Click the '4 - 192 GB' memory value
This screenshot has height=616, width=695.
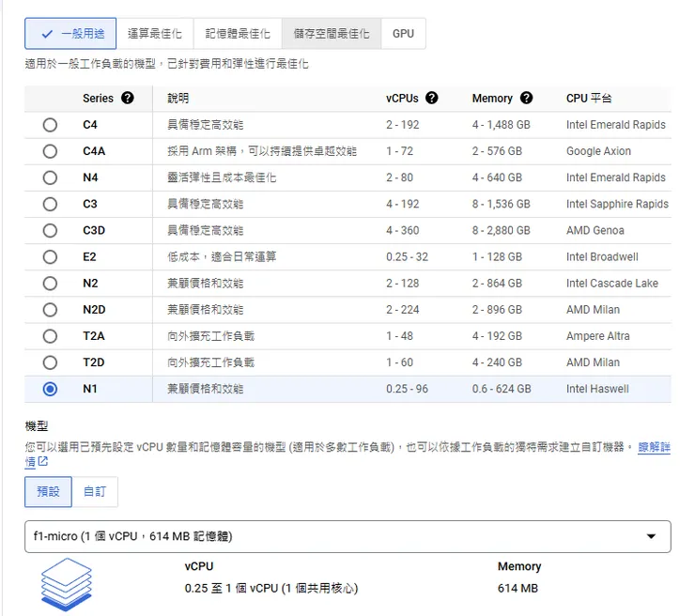coord(497,336)
